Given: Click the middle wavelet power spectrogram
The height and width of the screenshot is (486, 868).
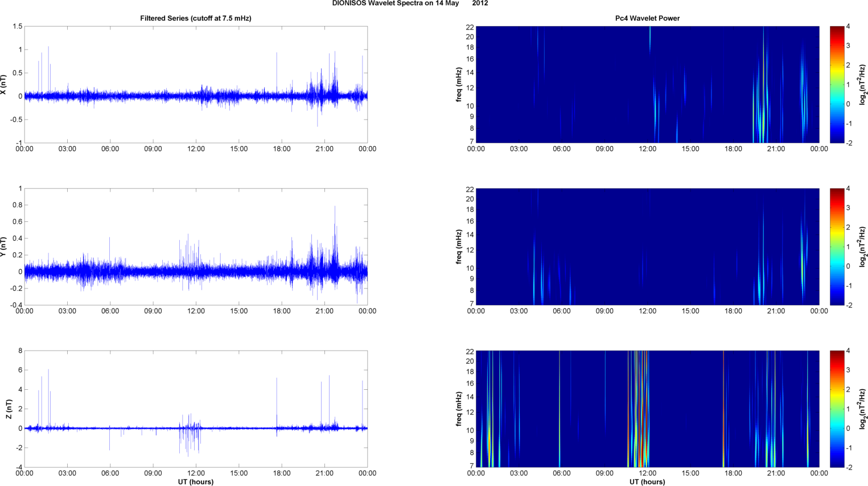Looking at the screenshot, I should (x=647, y=246).
